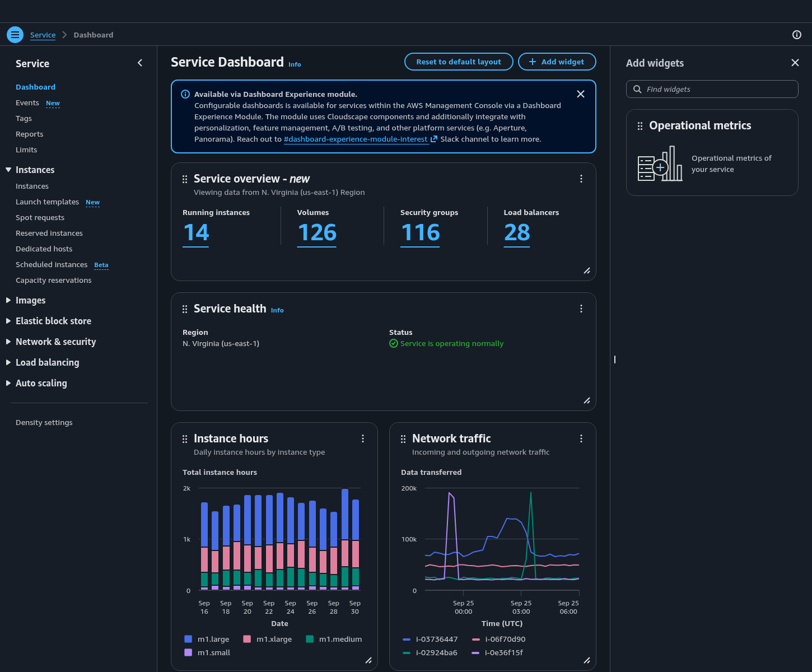Image resolution: width=812 pixels, height=672 pixels.
Task: Collapse the Service side navigation
Action: [x=140, y=63]
